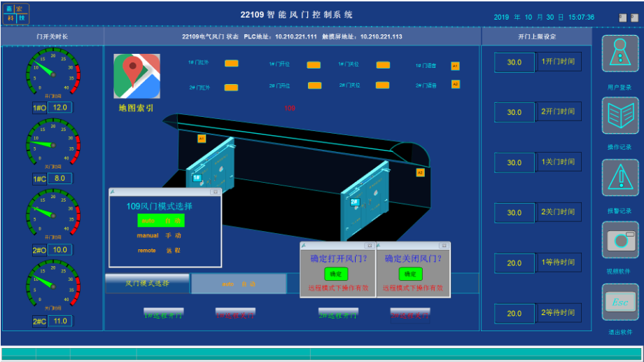Edit the 1开门时间 value field
The width and height of the screenshot is (644, 362).
click(x=514, y=62)
